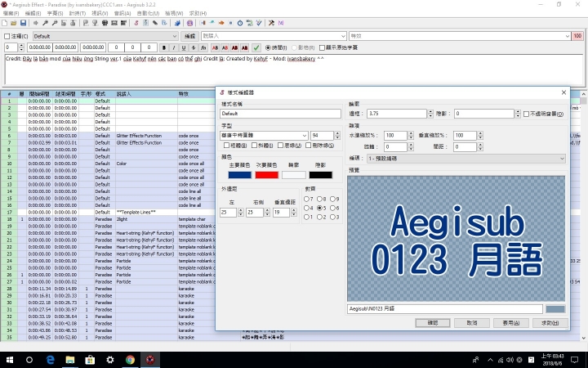Click Snap start to video icon
Image resolution: width=588 pixels, height=368 pixels.
pos(86,23)
